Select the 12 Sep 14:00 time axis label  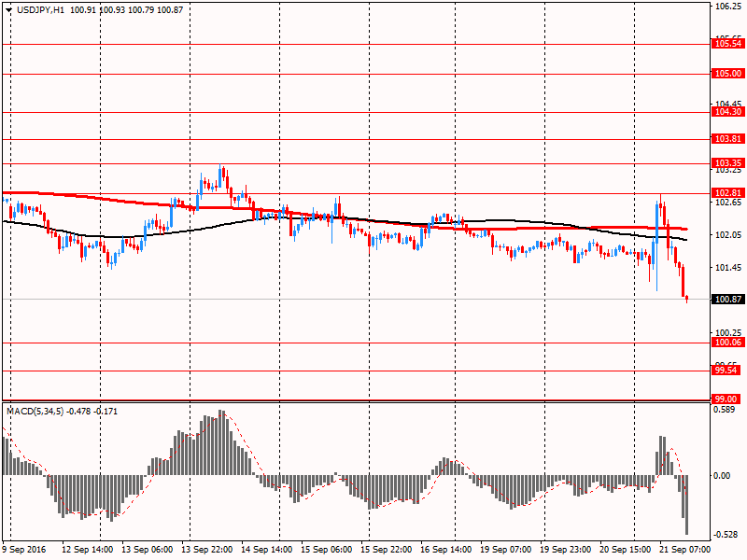(88, 550)
